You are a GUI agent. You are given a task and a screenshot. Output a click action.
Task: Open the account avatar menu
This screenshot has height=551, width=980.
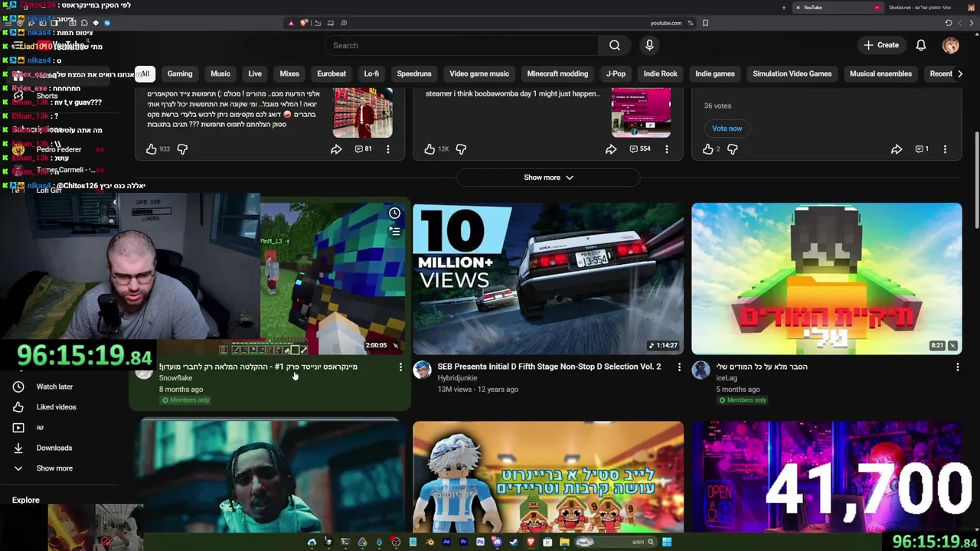[x=950, y=45]
